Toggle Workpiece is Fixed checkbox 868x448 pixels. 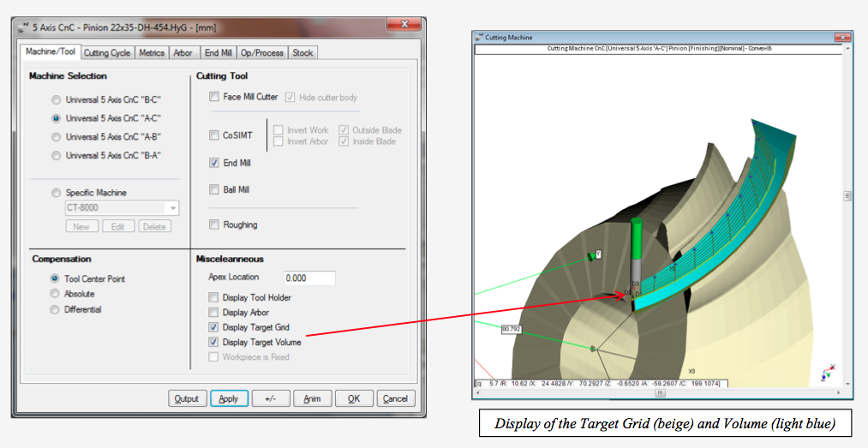coord(213,357)
